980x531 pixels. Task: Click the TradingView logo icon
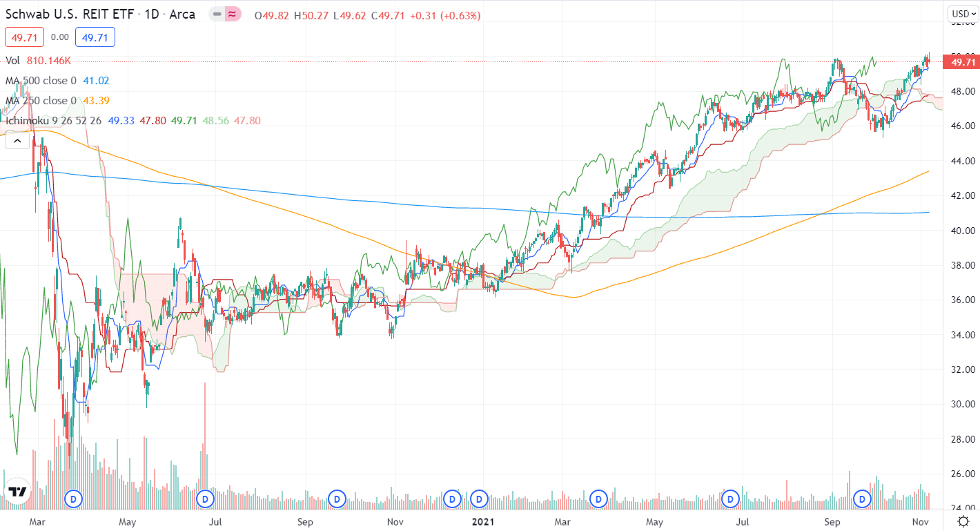point(17,492)
